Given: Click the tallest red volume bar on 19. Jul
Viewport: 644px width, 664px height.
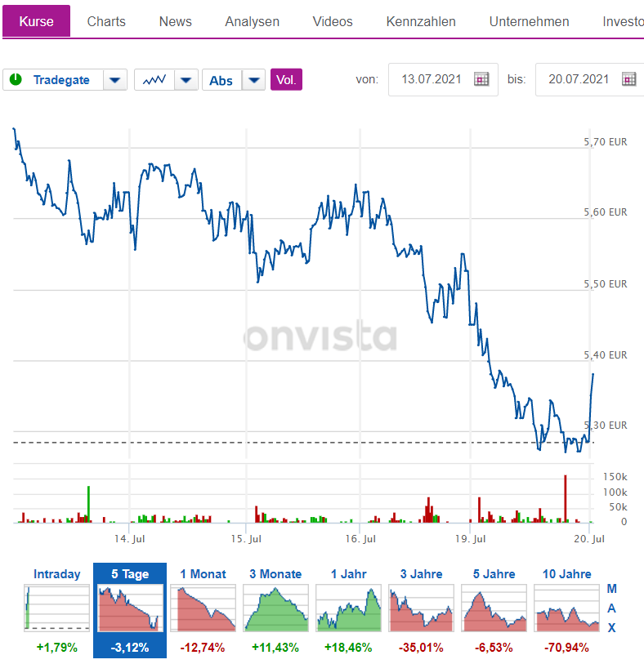Looking at the screenshot, I should (566, 499).
